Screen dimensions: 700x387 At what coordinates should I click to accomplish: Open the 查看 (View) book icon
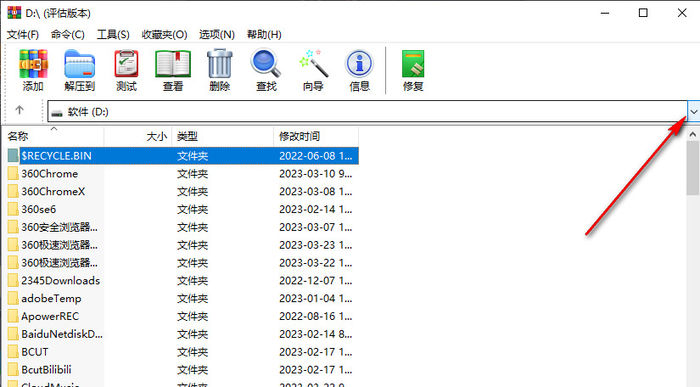(173, 64)
